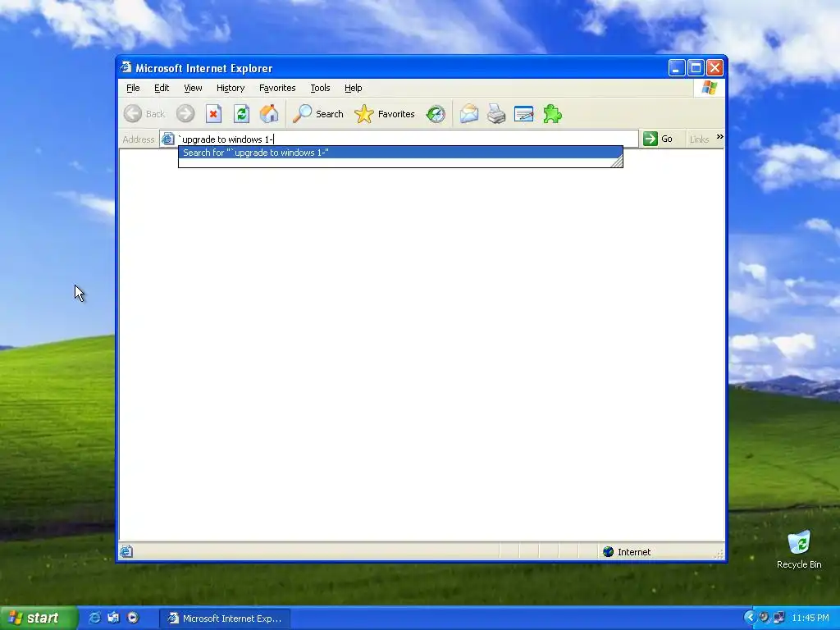Click the green puzzle piece icon
The height and width of the screenshot is (630, 840).
click(x=552, y=113)
